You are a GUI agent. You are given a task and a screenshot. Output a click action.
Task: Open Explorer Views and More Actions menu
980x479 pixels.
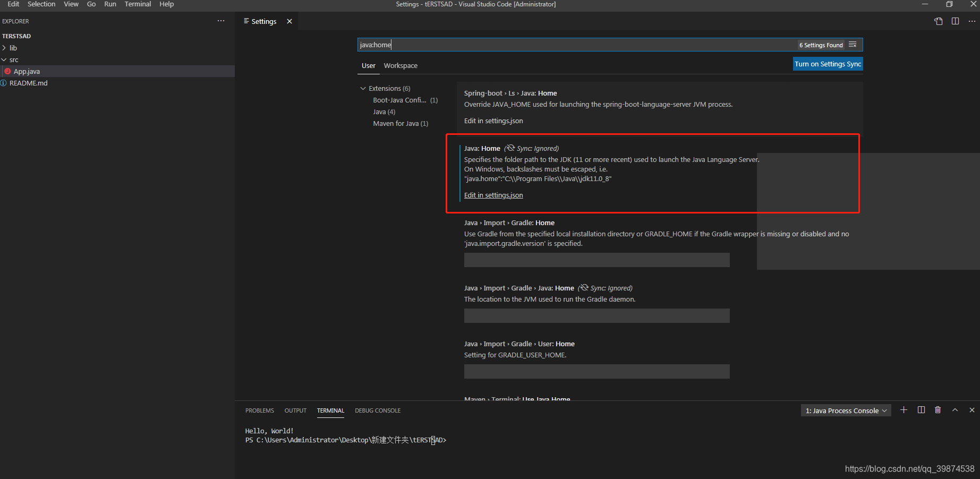(221, 21)
